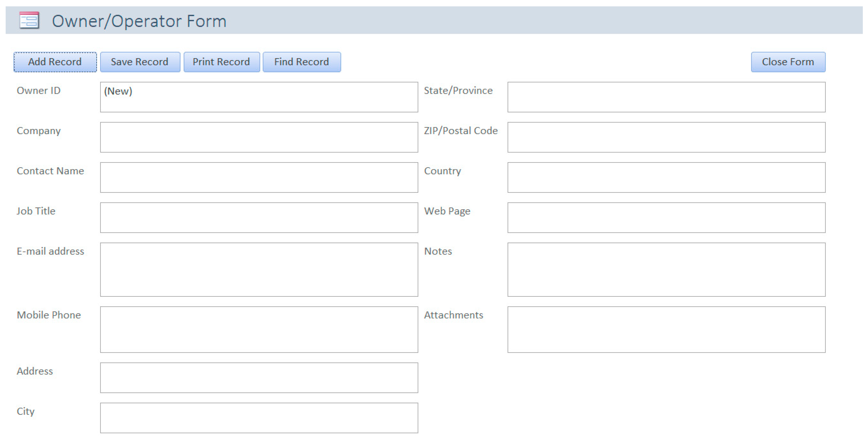868x441 pixels.
Task: Open Find Record
Action: 302,62
